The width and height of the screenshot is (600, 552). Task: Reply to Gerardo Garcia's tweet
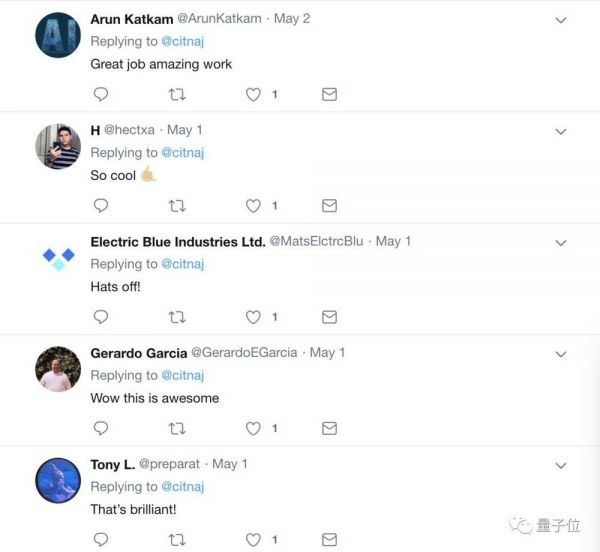pyautogui.click(x=100, y=428)
